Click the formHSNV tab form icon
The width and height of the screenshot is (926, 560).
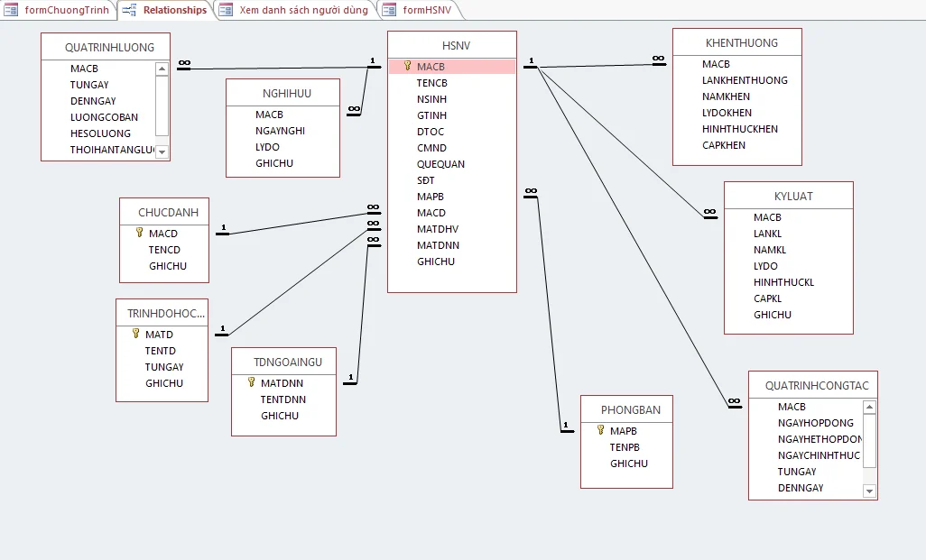click(x=389, y=10)
